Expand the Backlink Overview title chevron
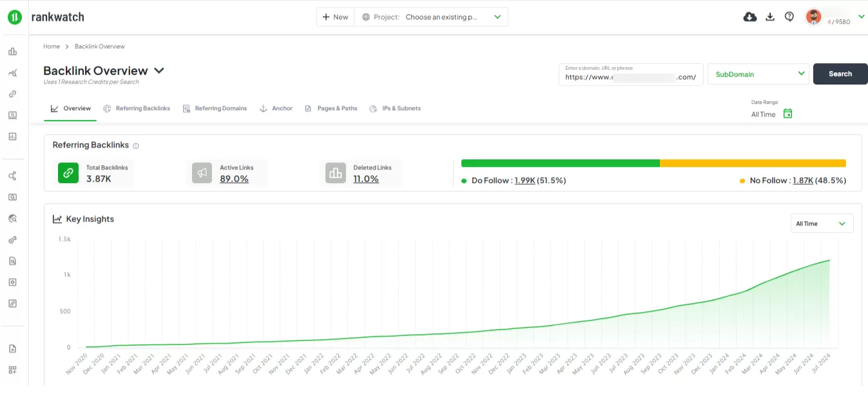 click(x=159, y=71)
